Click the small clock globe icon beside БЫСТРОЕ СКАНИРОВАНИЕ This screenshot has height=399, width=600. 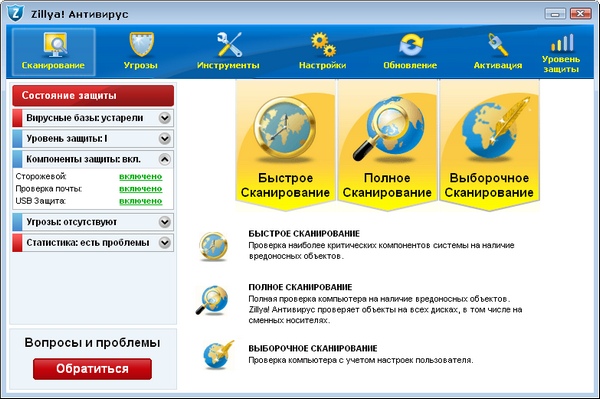click(x=213, y=246)
